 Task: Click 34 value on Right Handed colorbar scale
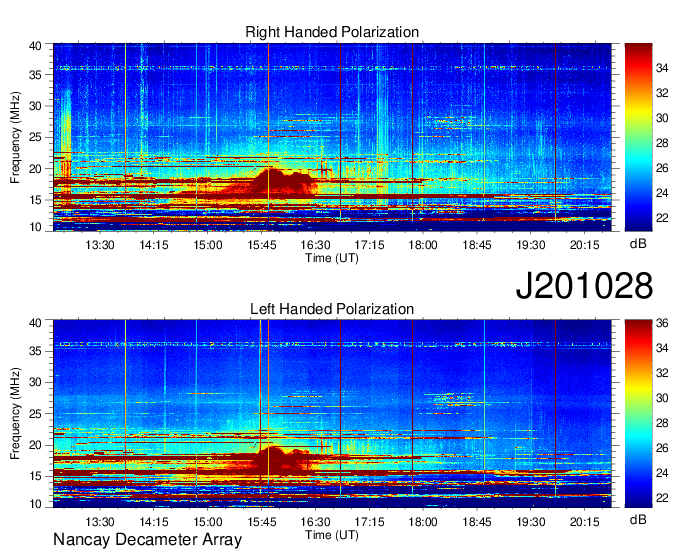[662, 68]
